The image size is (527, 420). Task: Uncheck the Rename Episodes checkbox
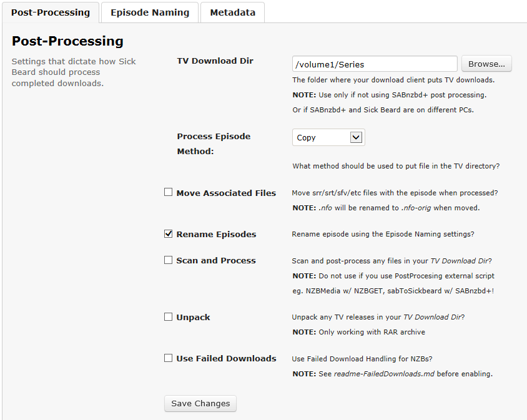coord(168,234)
